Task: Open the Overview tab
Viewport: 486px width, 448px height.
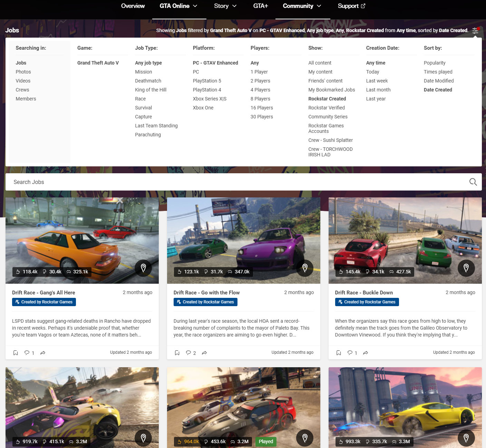Action: pyautogui.click(x=133, y=6)
